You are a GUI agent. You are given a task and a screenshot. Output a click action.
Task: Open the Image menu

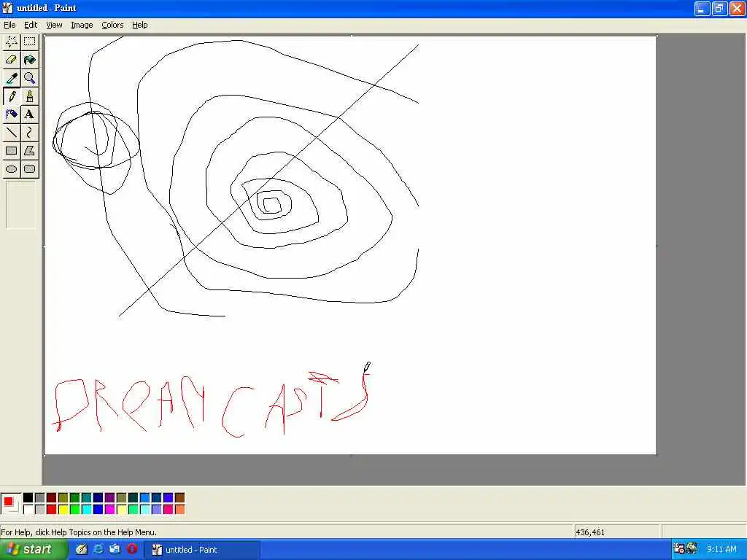[x=82, y=25]
